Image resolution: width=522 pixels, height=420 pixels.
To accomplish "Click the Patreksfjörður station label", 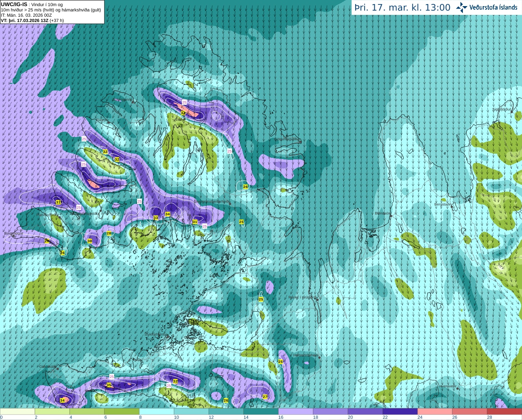I will (48, 214).
